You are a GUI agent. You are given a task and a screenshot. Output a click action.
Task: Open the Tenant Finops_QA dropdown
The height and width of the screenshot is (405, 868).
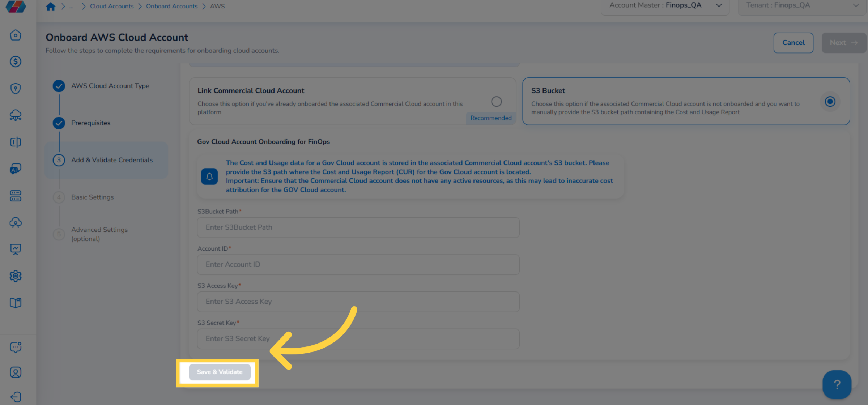pos(855,5)
